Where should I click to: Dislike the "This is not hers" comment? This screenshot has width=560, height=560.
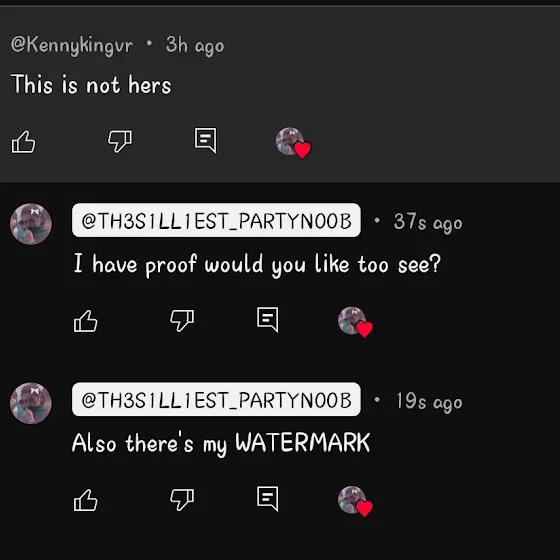pyautogui.click(x=120, y=141)
